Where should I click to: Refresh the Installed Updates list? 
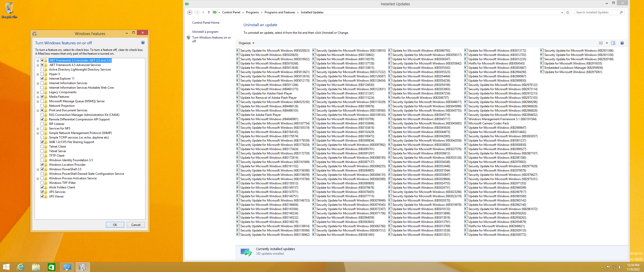pos(568,12)
